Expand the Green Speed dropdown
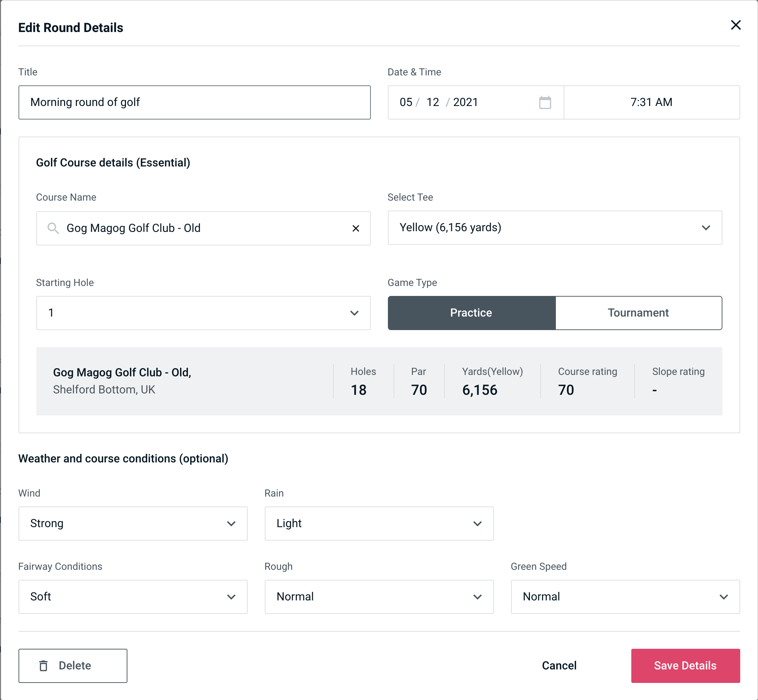Screen dimensions: 758x700 pyautogui.click(x=625, y=596)
